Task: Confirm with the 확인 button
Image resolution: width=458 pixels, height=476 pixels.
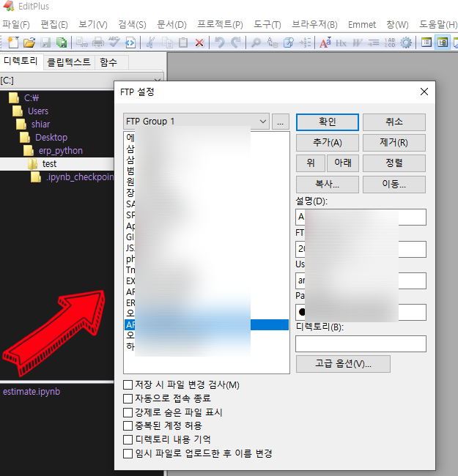Action: 328,122
